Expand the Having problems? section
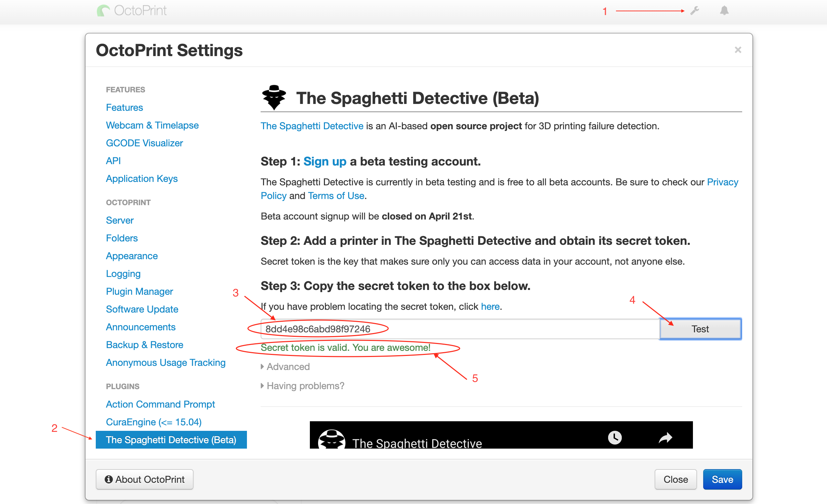The height and width of the screenshot is (504, 827). (x=305, y=386)
